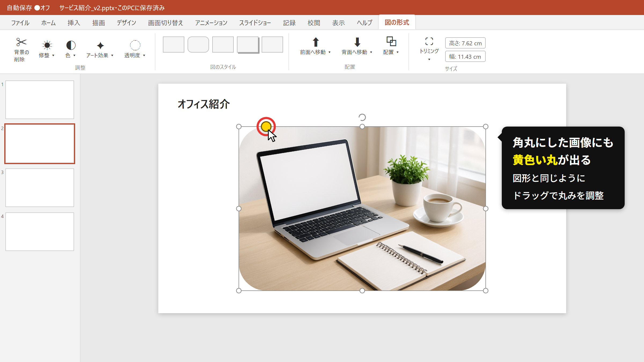Click the 前面へ移動 up-arrow icon
This screenshot has width=644, height=362.
pos(316,42)
